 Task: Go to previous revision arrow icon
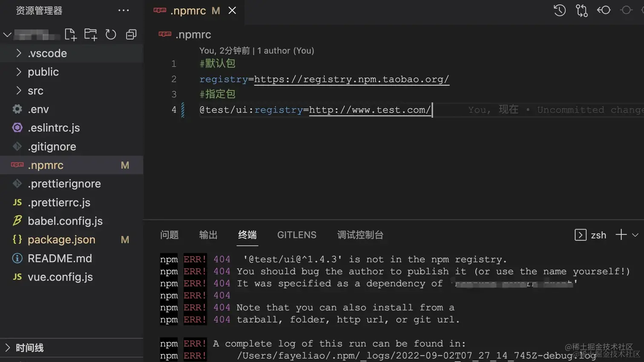pyautogui.click(x=604, y=10)
